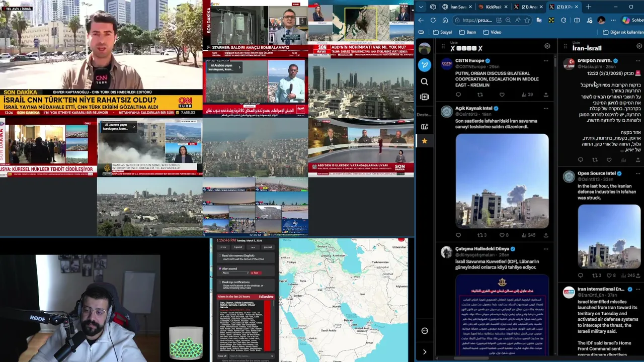Open the Diğer sık kullanılanlar folder
This screenshot has width=644, height=362.
[623, 32]
